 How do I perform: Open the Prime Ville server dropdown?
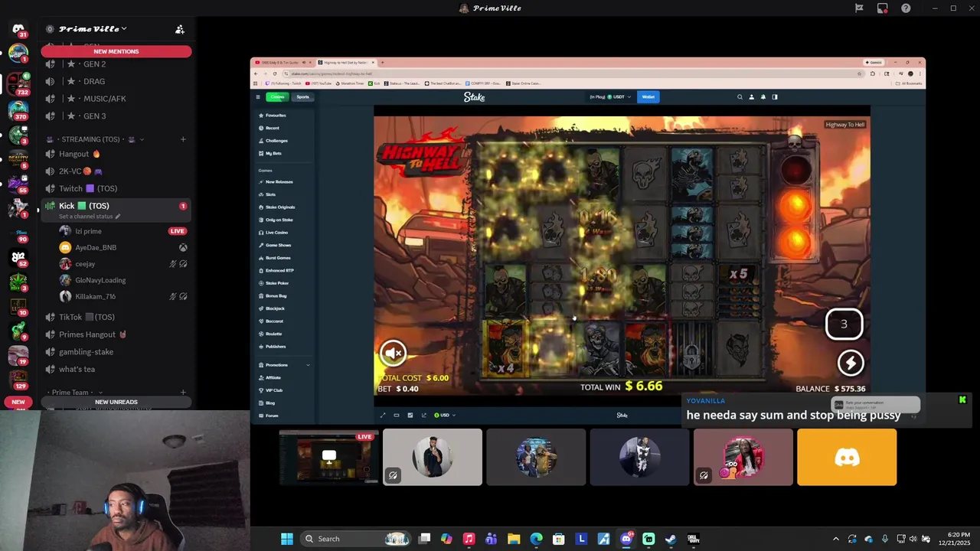pyautogui.click(x=93, y=29)
